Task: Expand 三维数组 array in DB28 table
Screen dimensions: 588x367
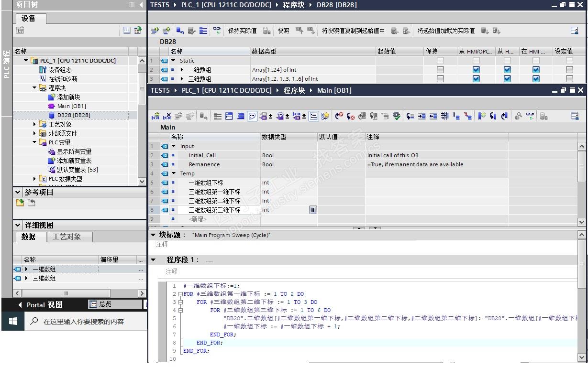Action: coord(182,79)
